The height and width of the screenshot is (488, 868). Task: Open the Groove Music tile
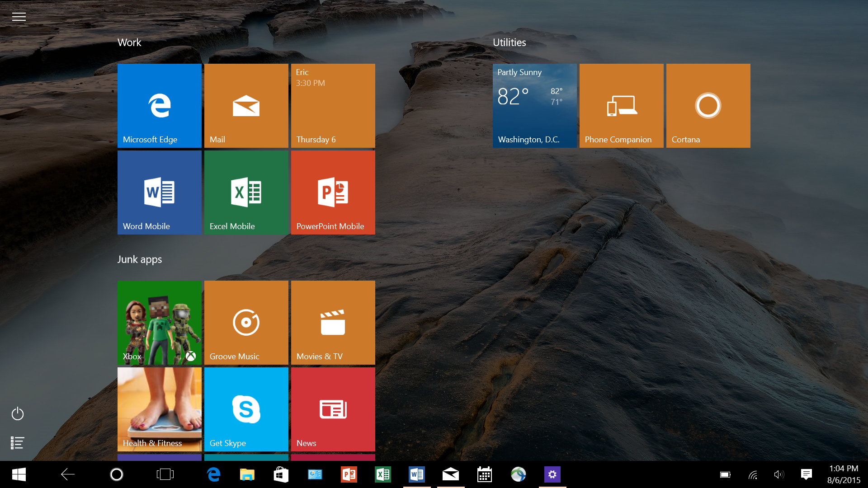pyautogui.click(x=246, y=323)
